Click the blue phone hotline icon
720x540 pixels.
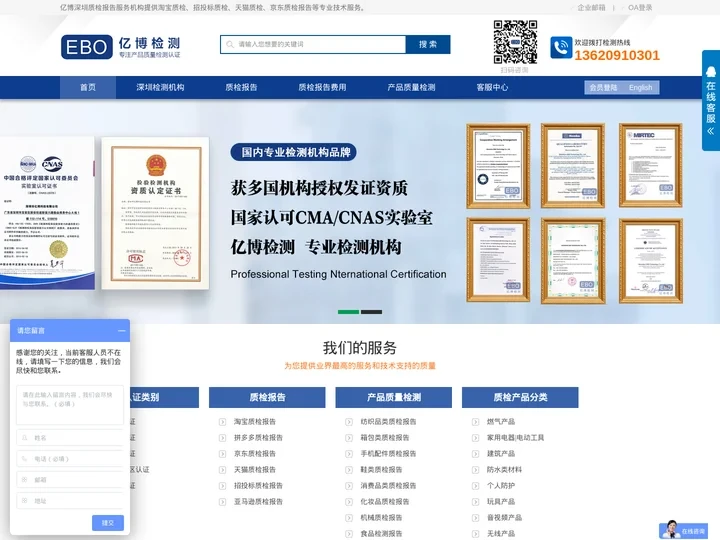561,47
